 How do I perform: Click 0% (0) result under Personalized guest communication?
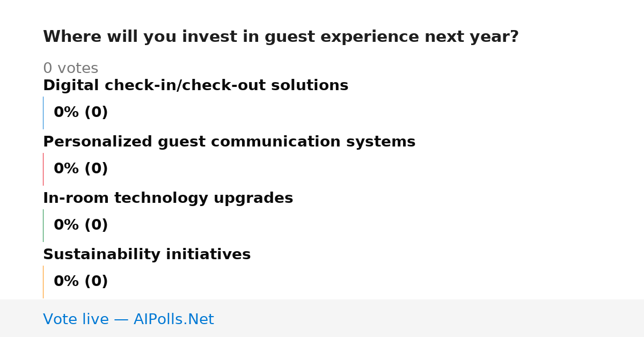click(x=80, y=169)
